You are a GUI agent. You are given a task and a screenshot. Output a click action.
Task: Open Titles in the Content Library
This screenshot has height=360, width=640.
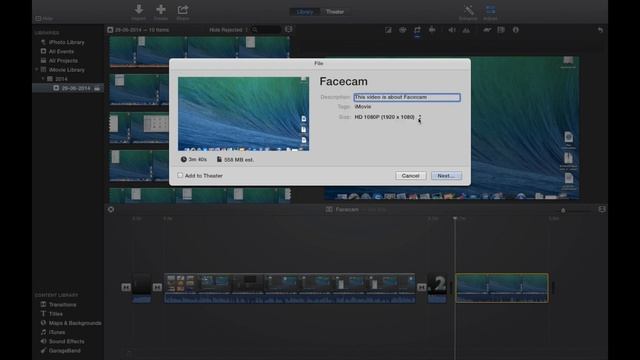[56, 314]
